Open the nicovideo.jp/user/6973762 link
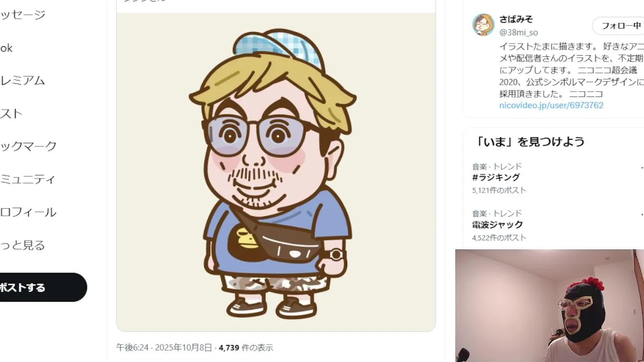The height and width of the screenshot is (362, 644). (x=551, y=105)
